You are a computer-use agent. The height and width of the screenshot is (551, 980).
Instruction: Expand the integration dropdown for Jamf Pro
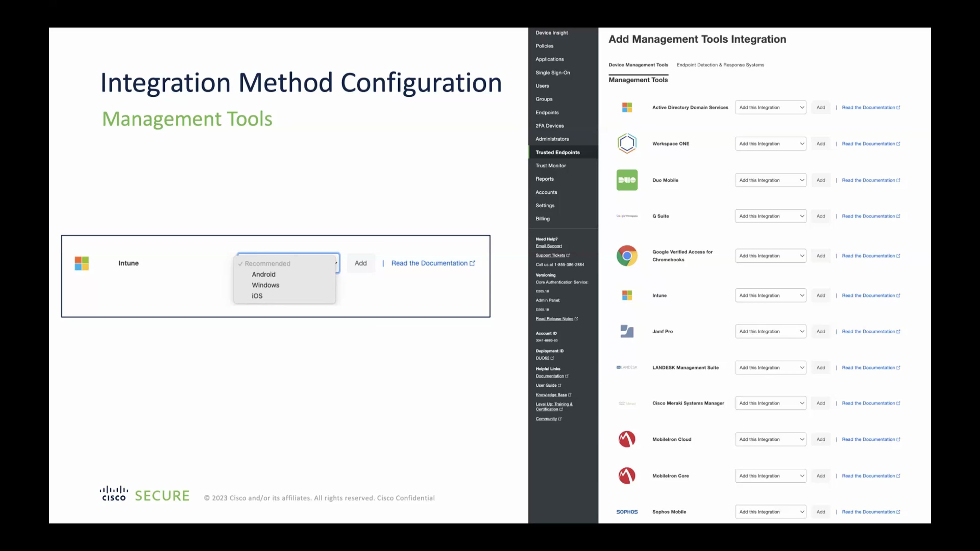click(x=770, y=332)
